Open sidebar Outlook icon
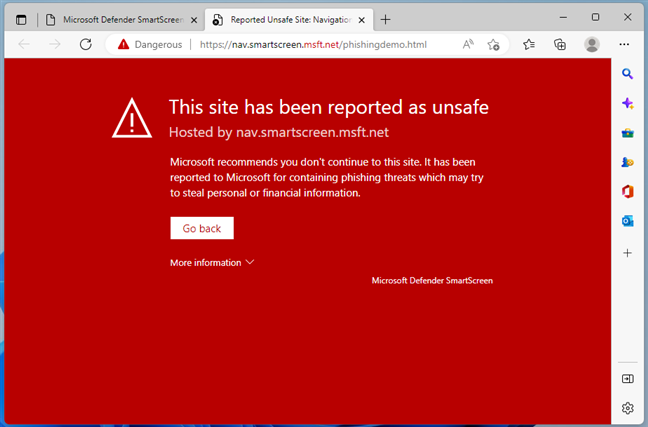 tap(627, 221)
